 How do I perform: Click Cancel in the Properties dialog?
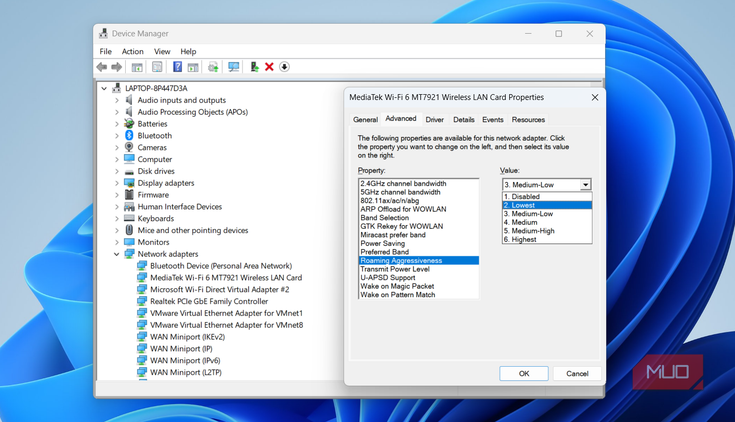click(x=577, y=374)
